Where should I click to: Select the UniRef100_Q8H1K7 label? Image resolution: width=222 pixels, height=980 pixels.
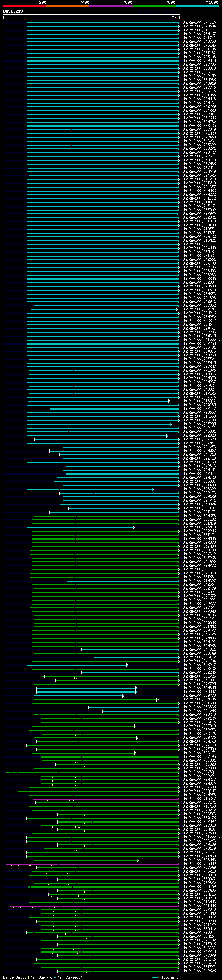pyautogui.click(x=199, y=34)
